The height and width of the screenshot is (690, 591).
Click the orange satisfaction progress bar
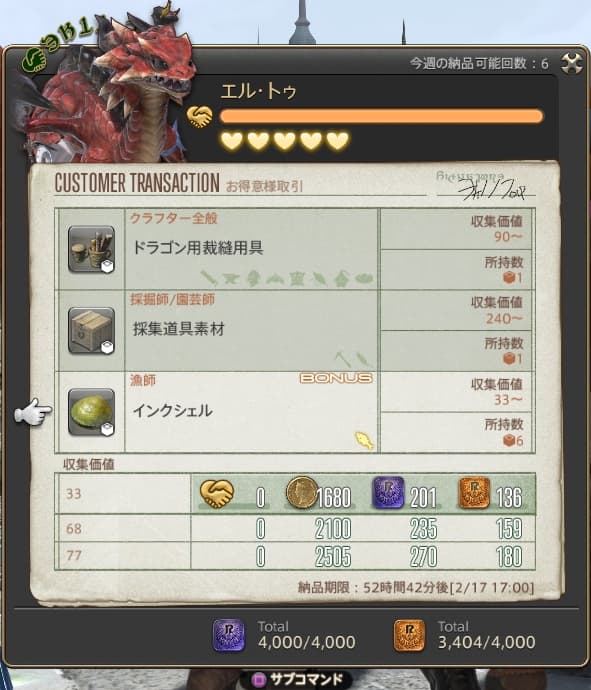point(381,117)
